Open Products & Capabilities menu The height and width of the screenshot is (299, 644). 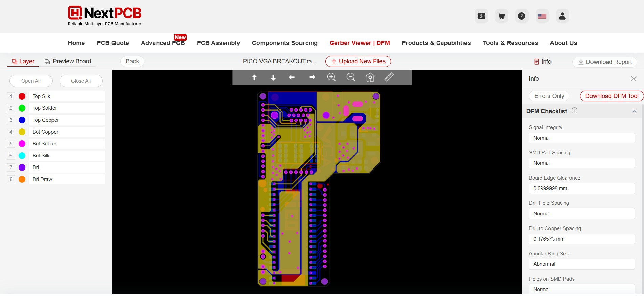pyautogui.click(x=436, y=43)
